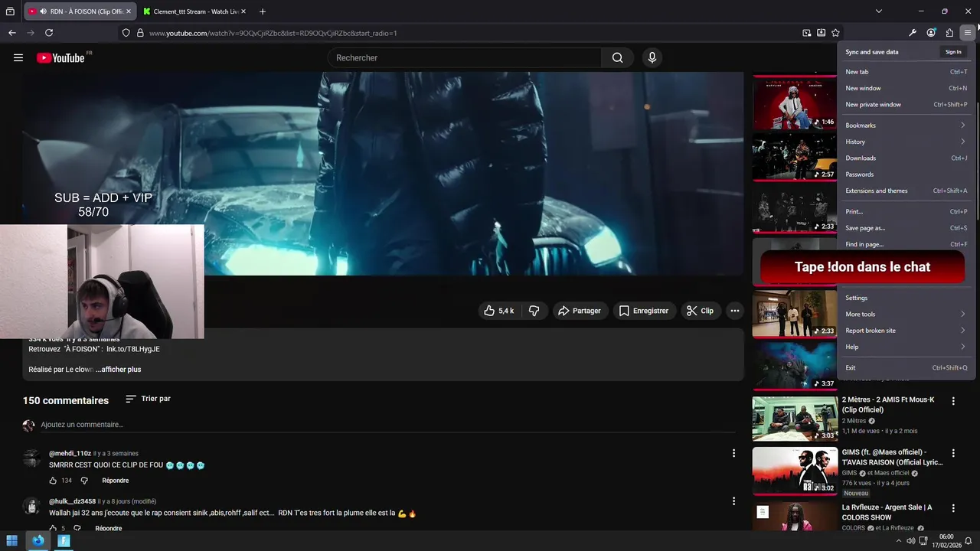Choose Extensions and themes
The width and height of the screenshot is (980, 551).
[906, 191]
